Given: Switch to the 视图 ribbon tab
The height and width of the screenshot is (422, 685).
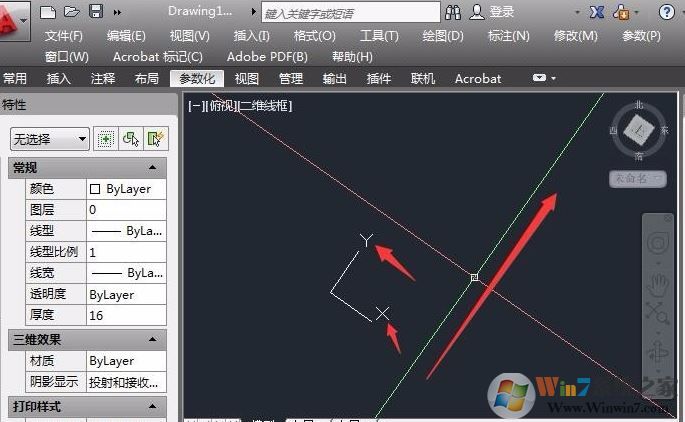Looking at the screenshot, I should [x=247, y=79].
